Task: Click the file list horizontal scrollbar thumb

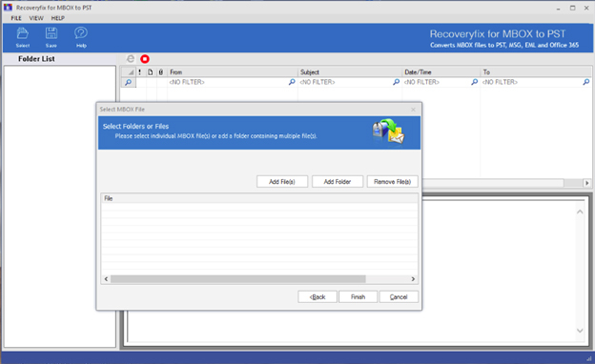Action: click(238, 279)
